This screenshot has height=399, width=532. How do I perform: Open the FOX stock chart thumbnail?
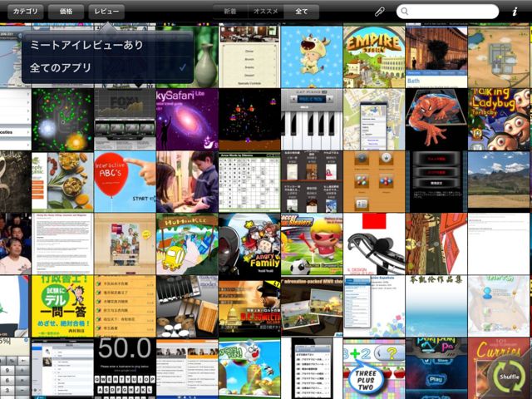[x=125, y=120]
